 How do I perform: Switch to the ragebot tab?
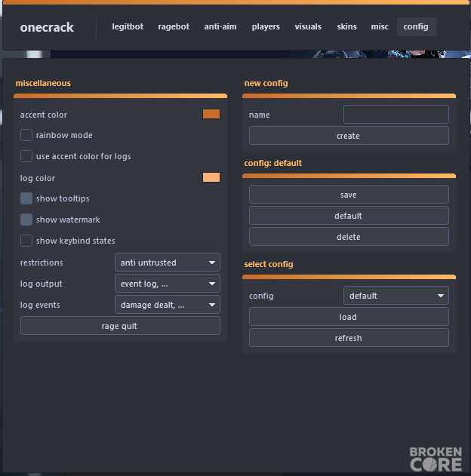[x=174, y=26]
